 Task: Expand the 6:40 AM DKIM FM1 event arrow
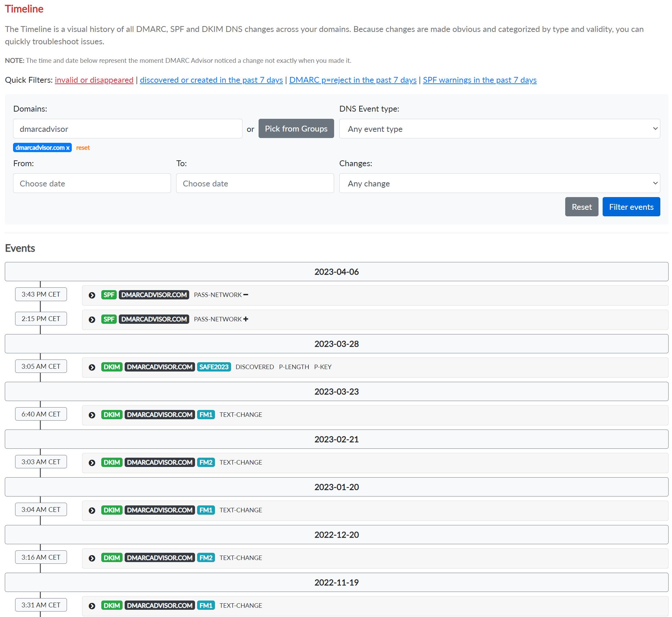coord(92,415)
